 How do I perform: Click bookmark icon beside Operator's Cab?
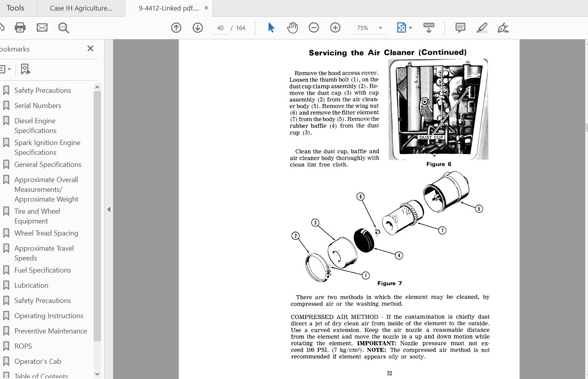click(6, 361)
